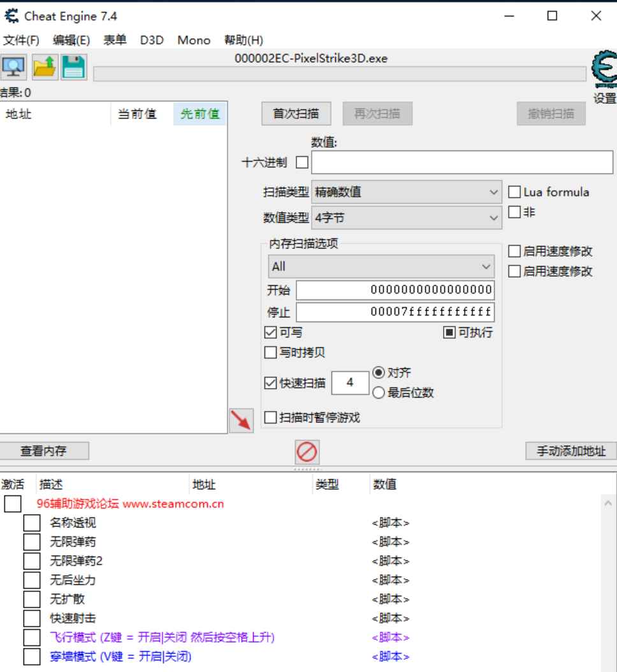Click the 数值 column header in cheat table
617x672 pixels.
pos(384,484)
